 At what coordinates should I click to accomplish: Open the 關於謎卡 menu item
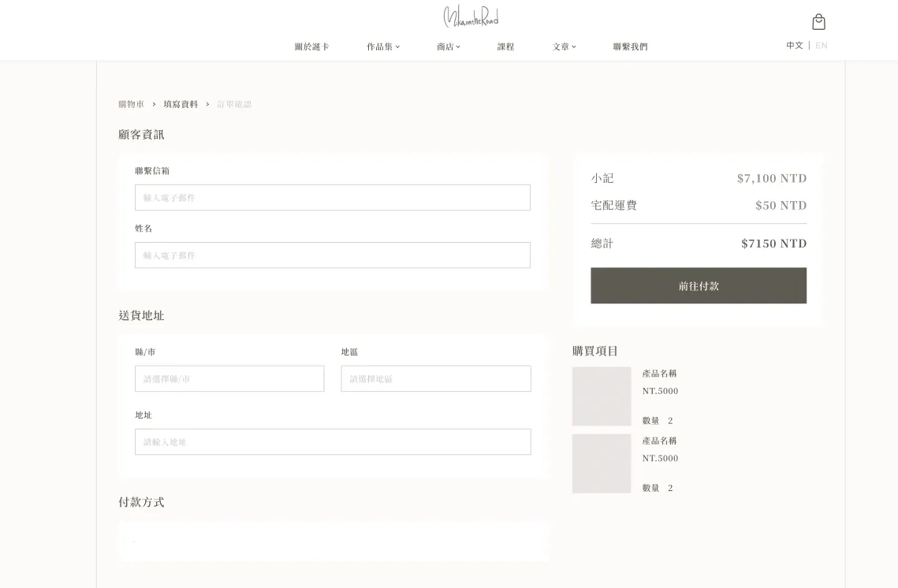(x=311, y=47)
